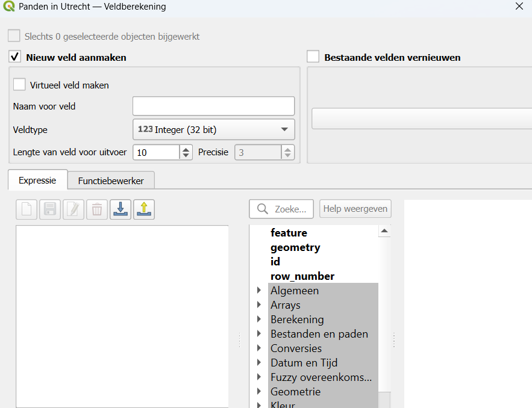Select the Expressie tab
The image size is (532, 408).
coord(37,180)
